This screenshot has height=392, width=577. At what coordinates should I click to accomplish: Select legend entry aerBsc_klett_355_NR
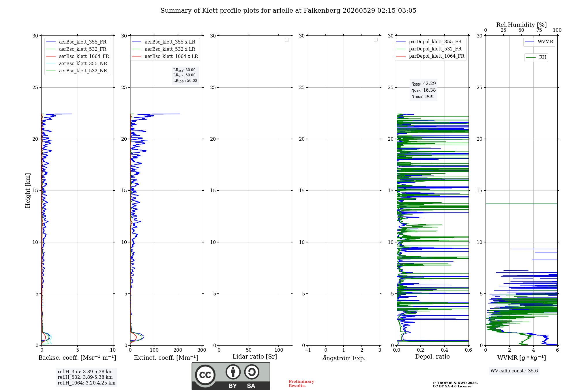point(78,64)
